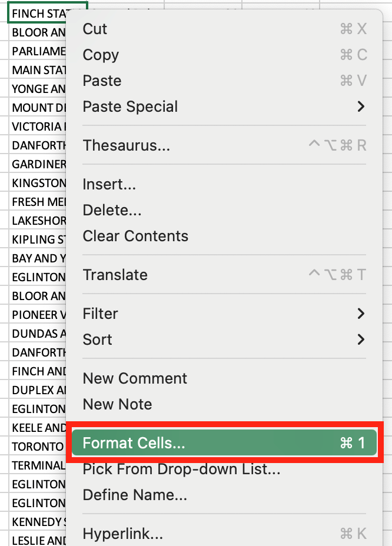Click Paste in the context menu

coord(101,81)
